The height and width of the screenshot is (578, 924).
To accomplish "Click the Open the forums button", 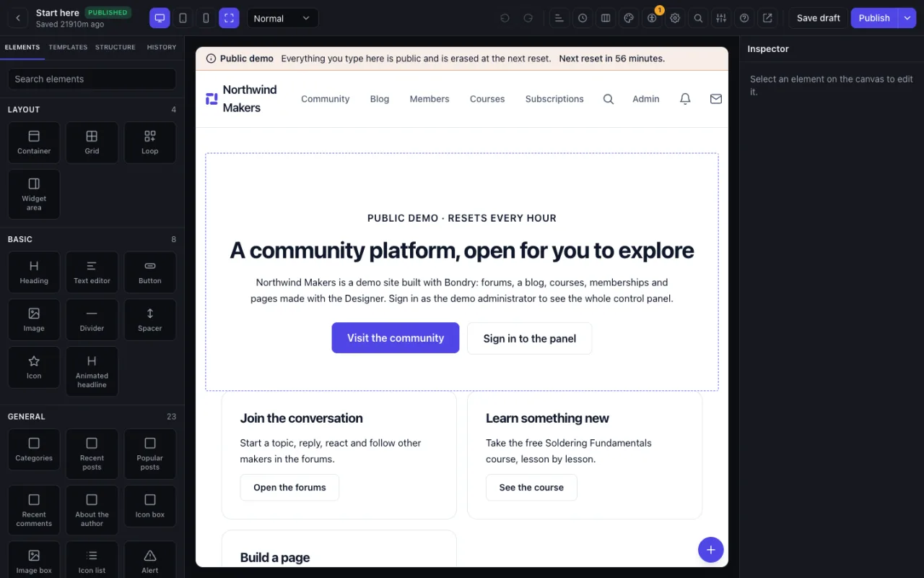I will click(289, 488).
